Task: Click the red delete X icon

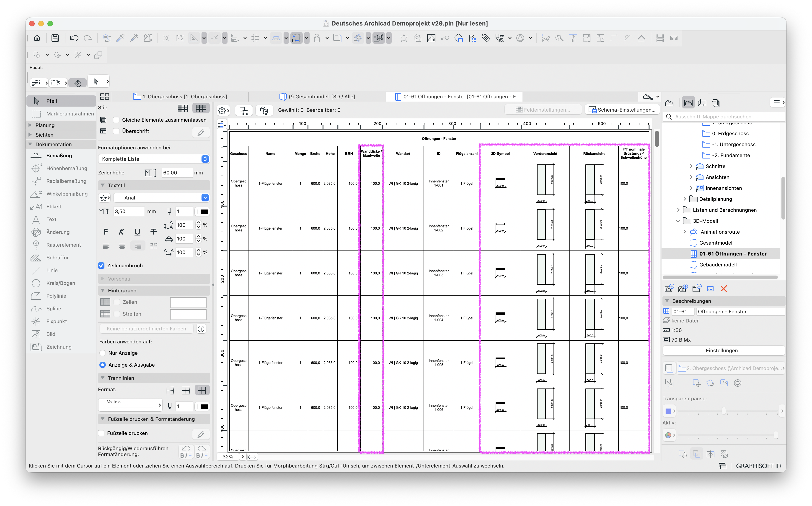Action: click(x=724, y=289)
